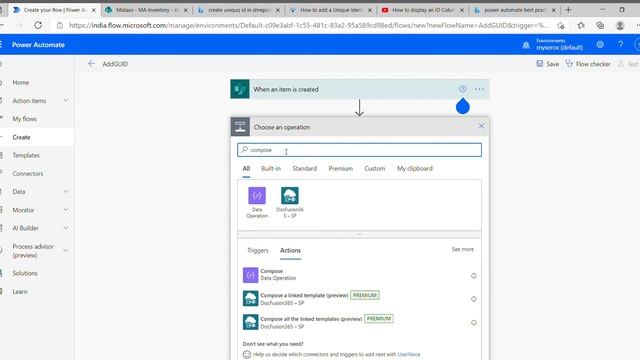640x360 pixels.
Task: Click the Power Automate title
Action: coord(38,45)
